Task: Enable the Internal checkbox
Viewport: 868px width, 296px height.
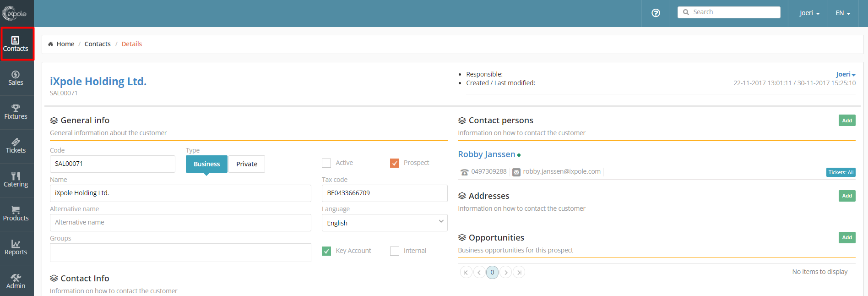Action: click(395, 251)
